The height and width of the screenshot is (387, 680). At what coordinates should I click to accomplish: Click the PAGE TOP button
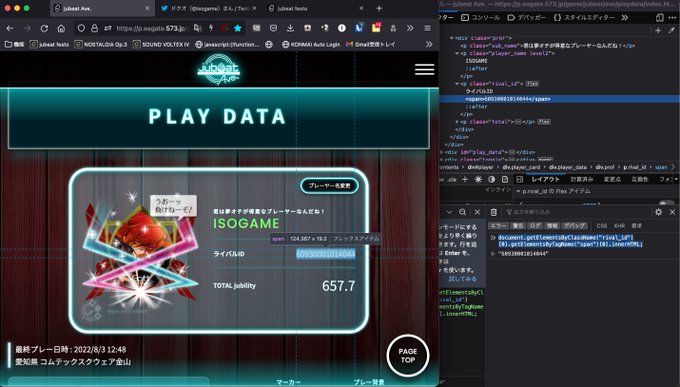[408, 356]
